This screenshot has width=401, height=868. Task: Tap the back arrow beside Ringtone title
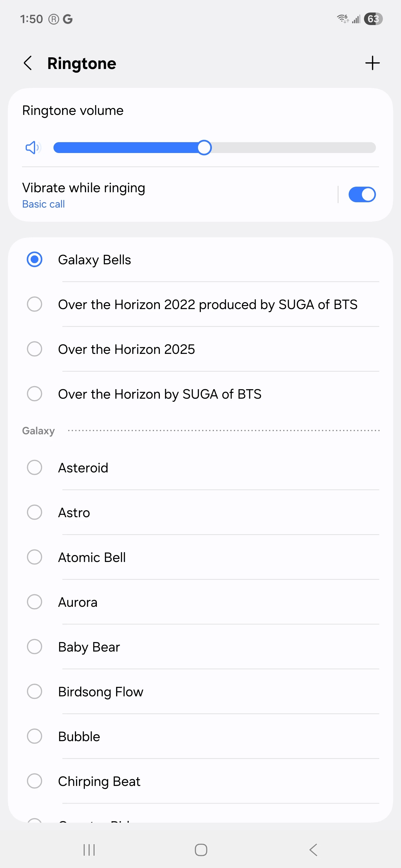point(28,63)
